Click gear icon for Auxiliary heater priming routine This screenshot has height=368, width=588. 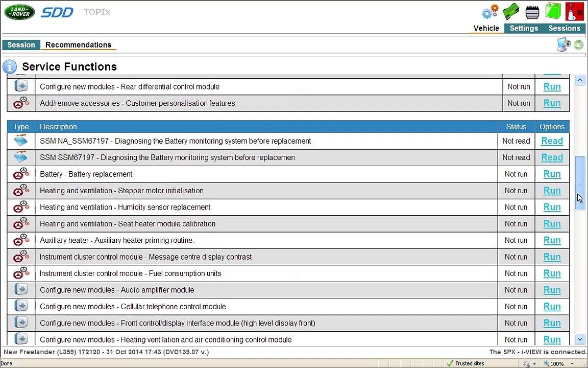(x=21, y=240)
